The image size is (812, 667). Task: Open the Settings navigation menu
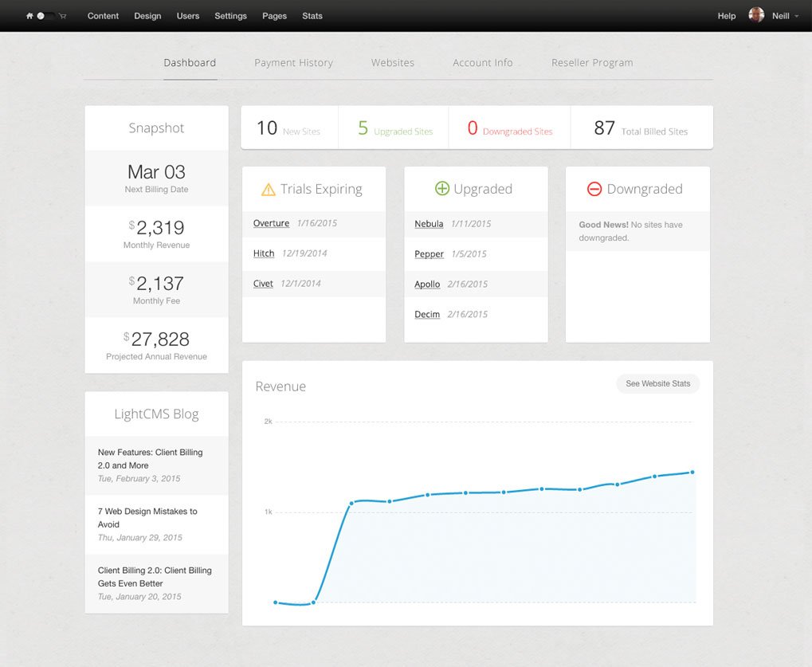coord(230,15)
